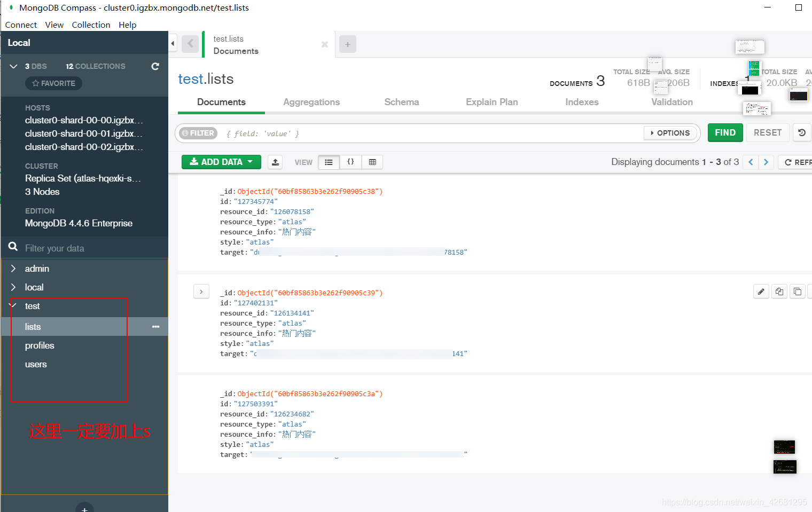Image resolution: width=812 pixels, height=512 pixels.
Task: Switch to the Schema tab
Action: tap(402, 102)
